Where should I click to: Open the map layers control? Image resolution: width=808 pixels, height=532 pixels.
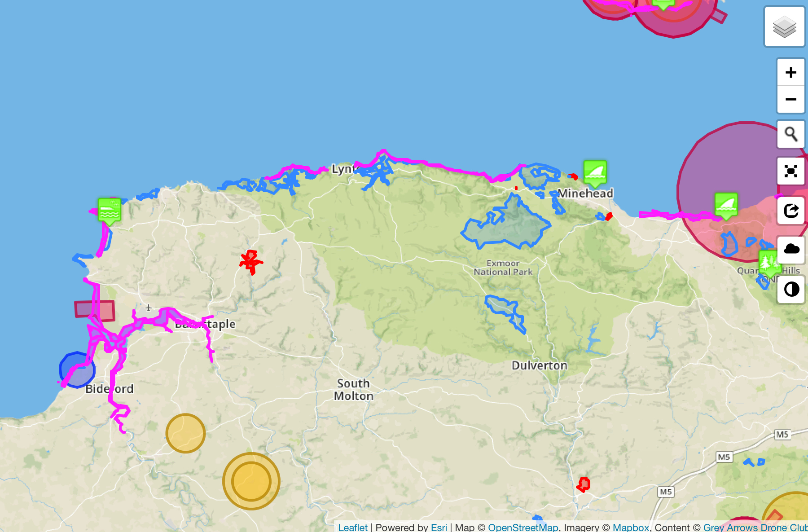click(784, 27)
